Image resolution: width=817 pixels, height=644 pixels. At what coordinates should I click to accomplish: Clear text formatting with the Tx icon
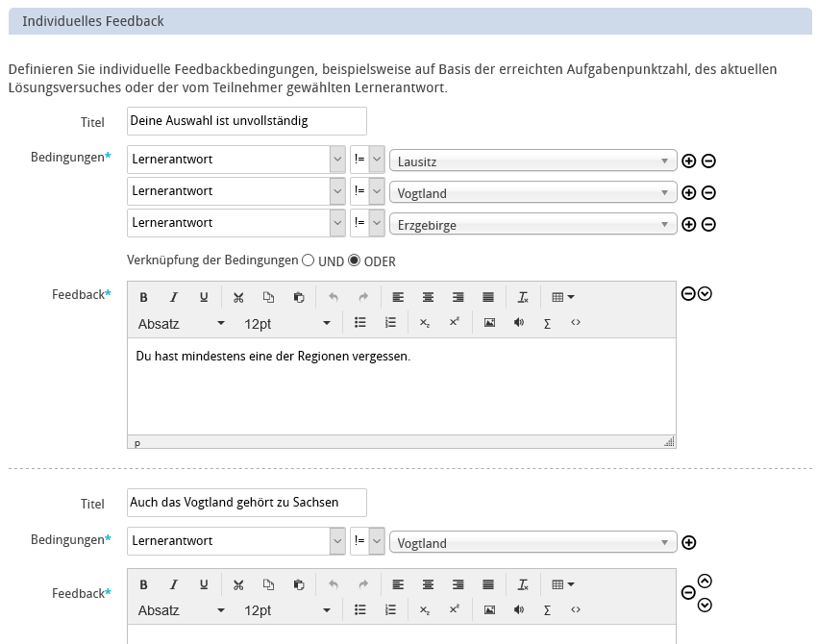click(x=523, y=296)
